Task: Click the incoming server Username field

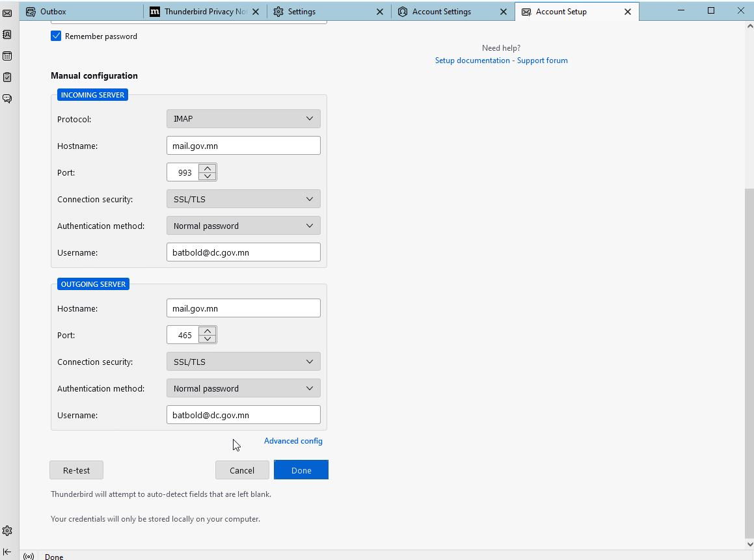Action: pos(243,252)
